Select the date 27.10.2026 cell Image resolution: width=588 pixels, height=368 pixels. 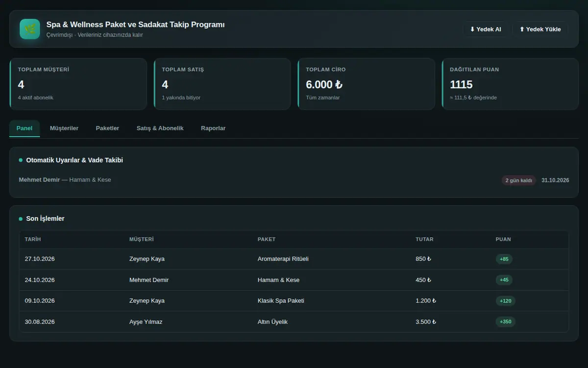tap(40, 259)
